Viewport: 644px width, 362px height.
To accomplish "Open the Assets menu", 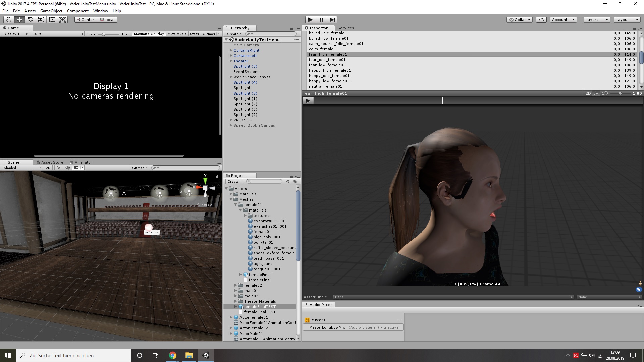I will 30,11.
